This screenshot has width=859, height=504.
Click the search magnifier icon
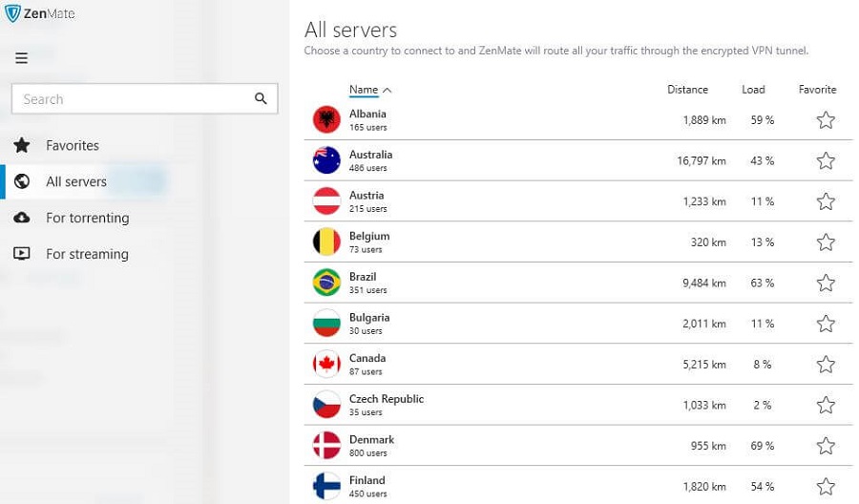(261, 98)
